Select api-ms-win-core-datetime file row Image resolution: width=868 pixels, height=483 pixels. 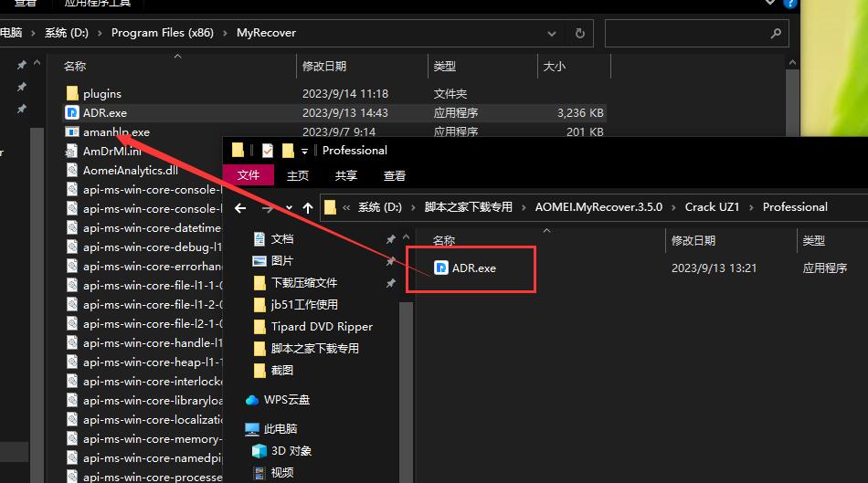pyautogui.click(x=143, y=228)
